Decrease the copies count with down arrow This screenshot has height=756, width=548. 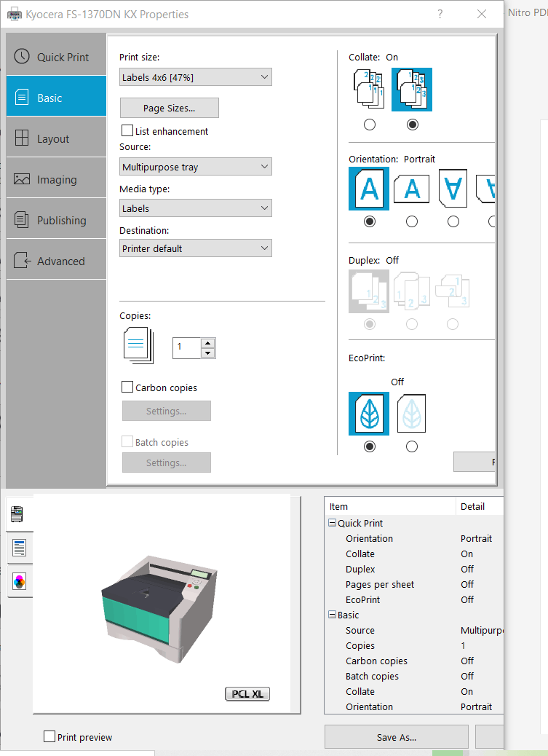(x=207, y=353)
